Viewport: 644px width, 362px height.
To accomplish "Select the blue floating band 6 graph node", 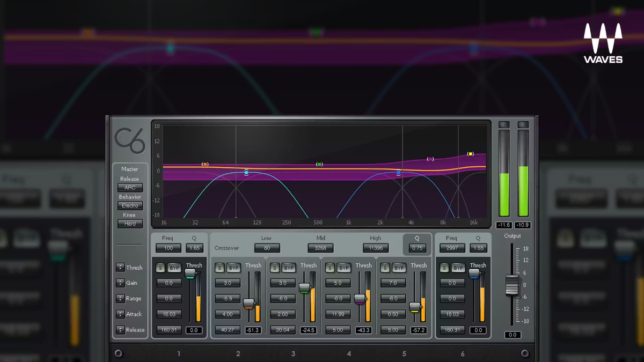I will [398, 173].
